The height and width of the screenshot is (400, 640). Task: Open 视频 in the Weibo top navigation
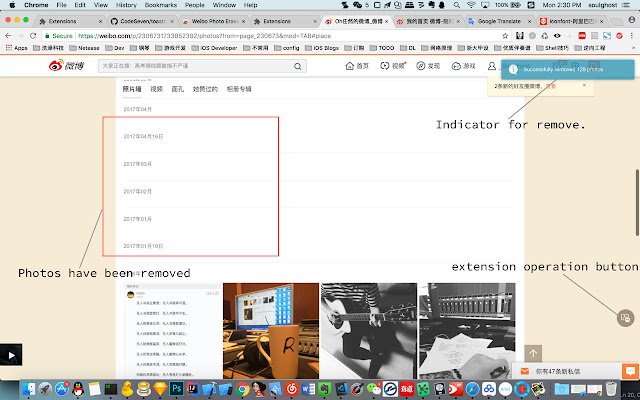click(393, 66)
